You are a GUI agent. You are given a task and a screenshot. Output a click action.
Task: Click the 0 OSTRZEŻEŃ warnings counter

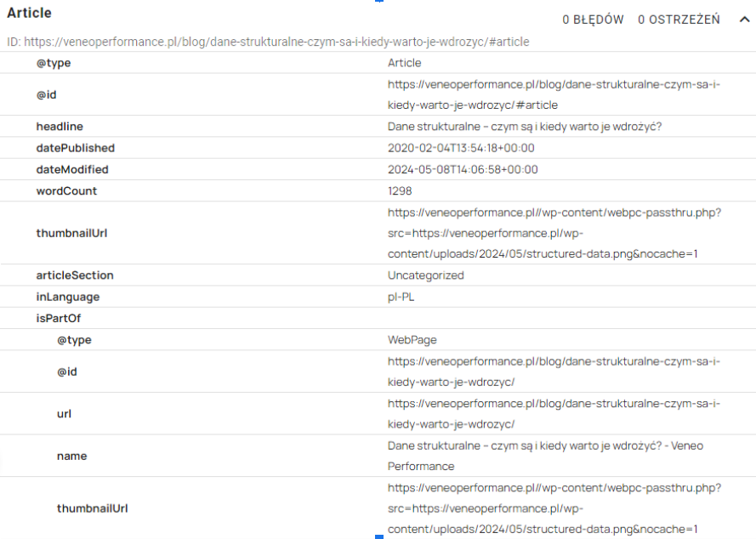tap(679, 20)
